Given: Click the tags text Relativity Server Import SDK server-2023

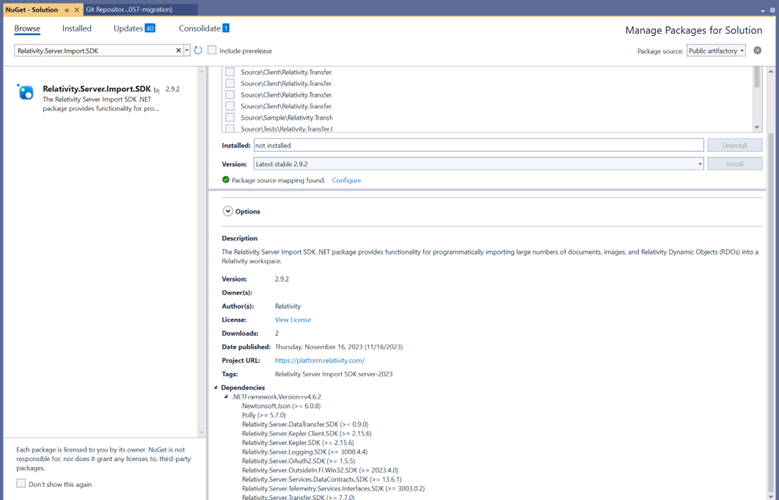Looking at the screenshot, I should tap(333, 374).
